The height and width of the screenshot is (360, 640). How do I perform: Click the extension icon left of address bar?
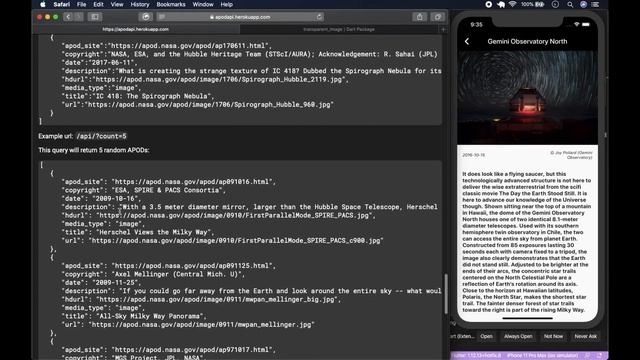(x=146, y=17)
